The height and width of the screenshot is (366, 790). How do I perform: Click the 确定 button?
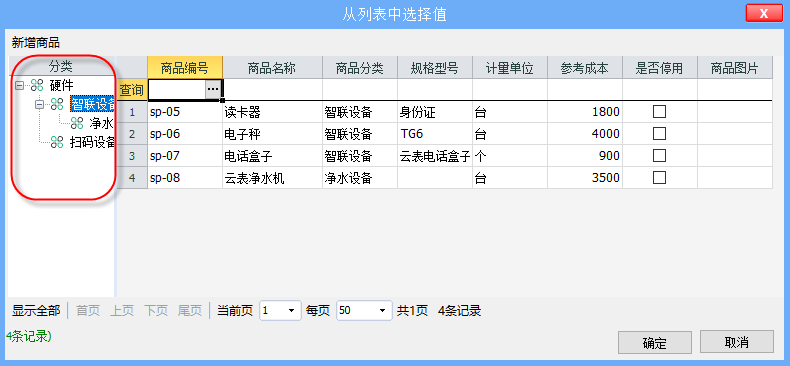click(655, 343)
